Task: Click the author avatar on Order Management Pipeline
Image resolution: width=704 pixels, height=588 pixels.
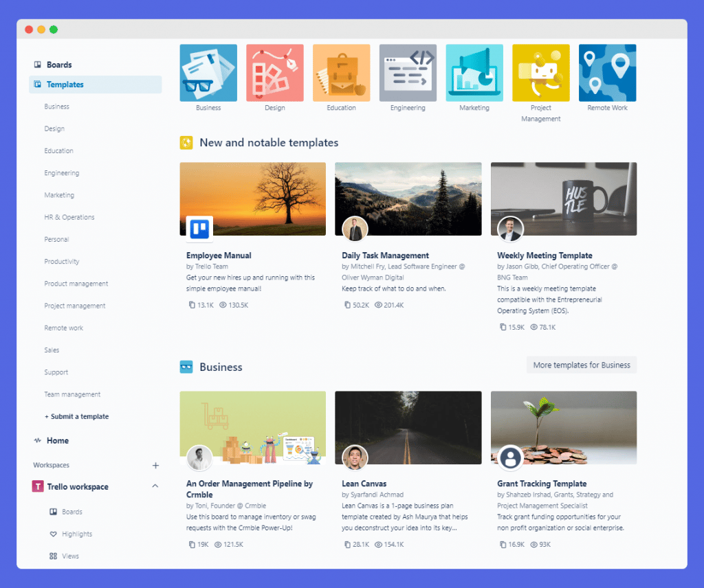Action: coord(199,457)
